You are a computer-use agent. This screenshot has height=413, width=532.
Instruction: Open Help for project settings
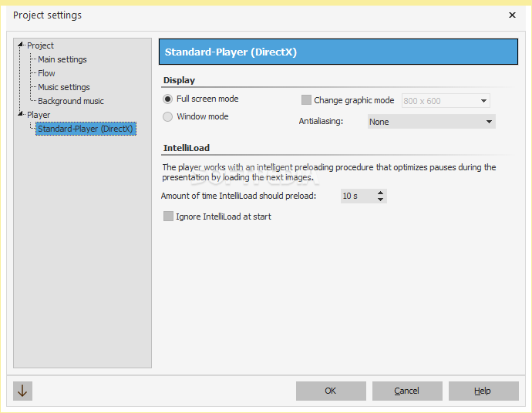click(x=483, y=391)
